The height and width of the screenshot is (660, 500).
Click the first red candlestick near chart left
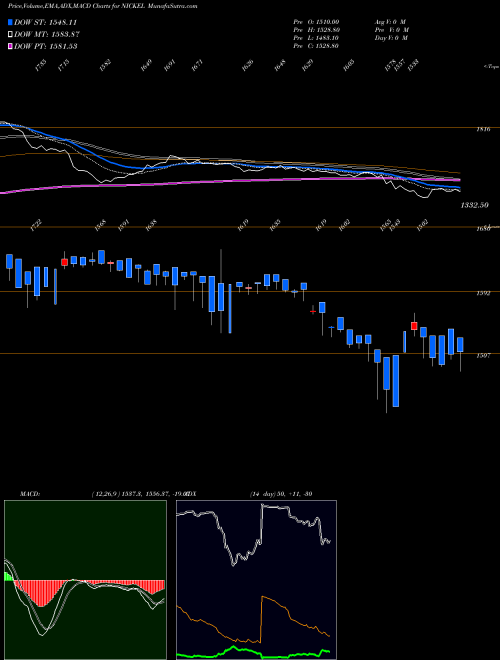tap(64, 262)
